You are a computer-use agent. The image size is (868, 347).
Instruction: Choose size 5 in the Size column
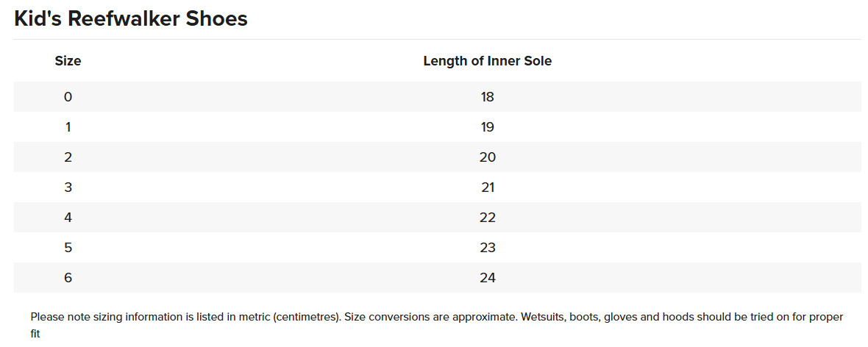coord(68,247)
